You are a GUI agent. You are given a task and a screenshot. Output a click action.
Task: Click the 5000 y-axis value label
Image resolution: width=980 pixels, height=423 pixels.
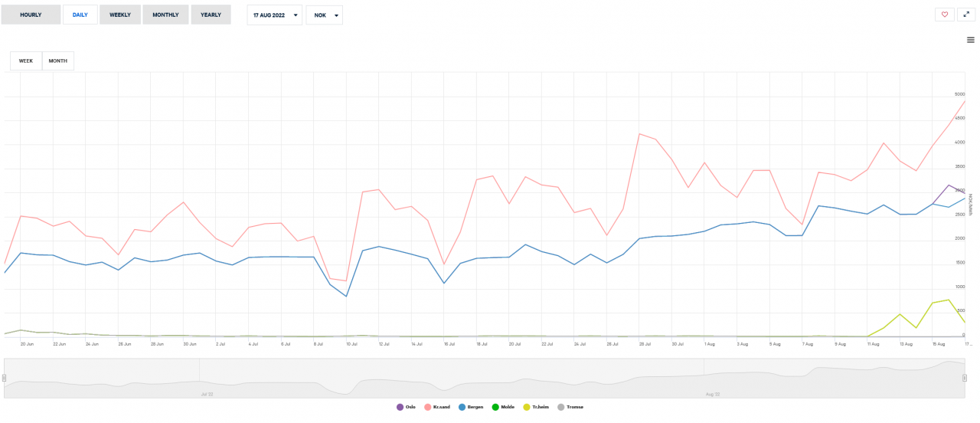pyautogui.click(x=959, y=94)
